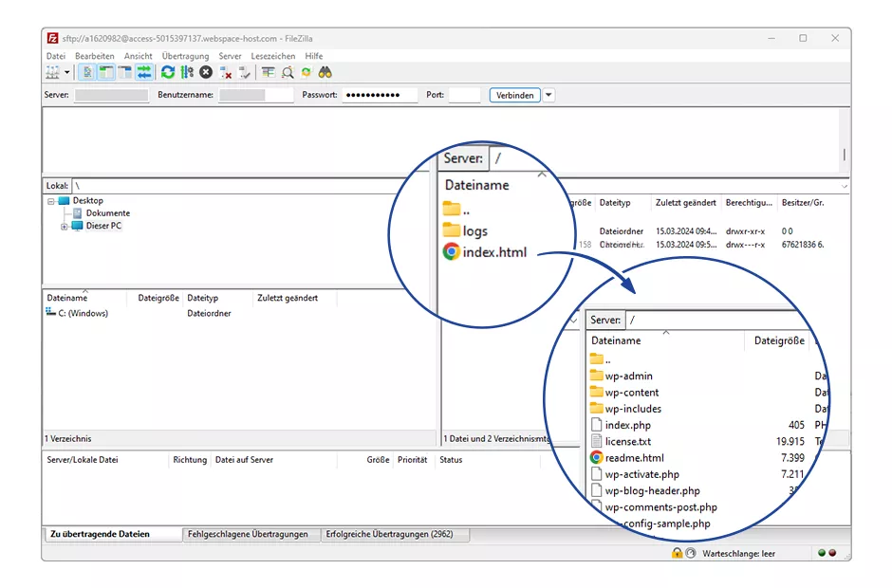Select Dieser PC in the local tree
This screenshot has width=892, height=588.
pos(103,226)
